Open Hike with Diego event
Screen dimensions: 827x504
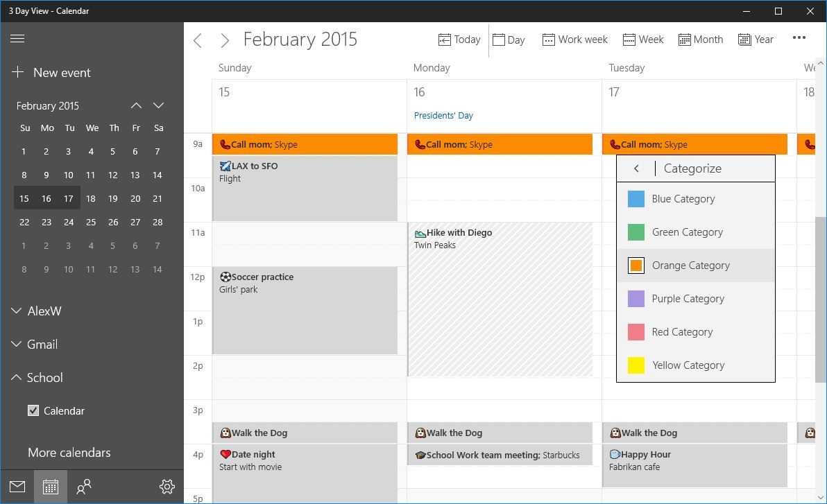500,299
